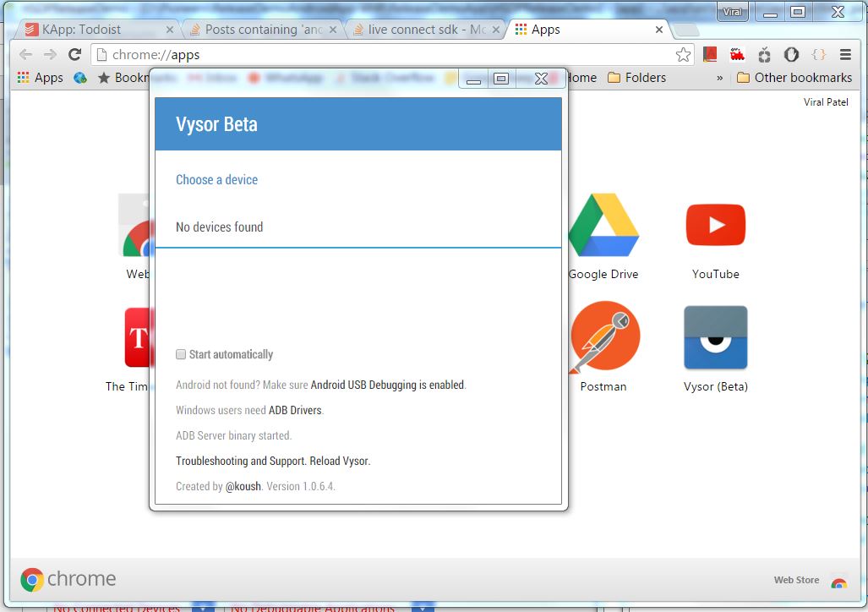
Task: Reload the current Chrome page
Action: [74, 54]
